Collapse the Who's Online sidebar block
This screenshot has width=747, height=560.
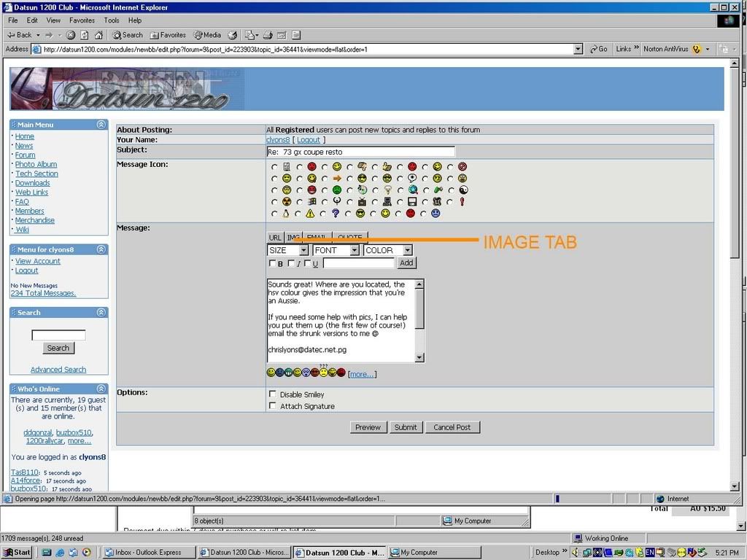pyautogui.click(x=101, y=389)
